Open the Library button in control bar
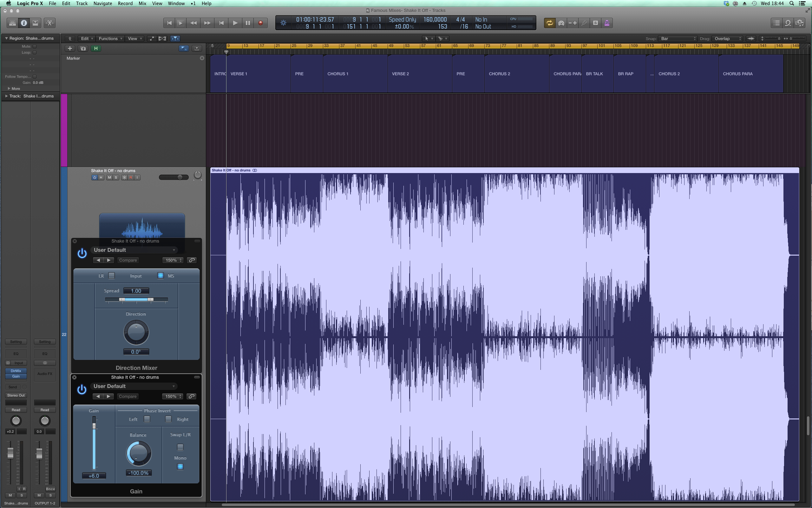The height and width of the screenshot is (508, 812). tap(12, 23)
